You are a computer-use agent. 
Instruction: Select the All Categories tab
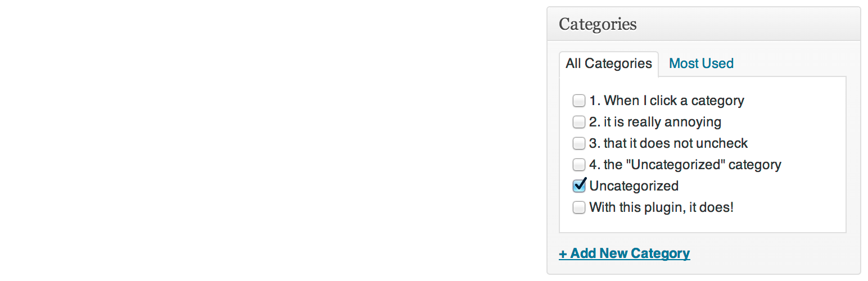click(608, 64)
